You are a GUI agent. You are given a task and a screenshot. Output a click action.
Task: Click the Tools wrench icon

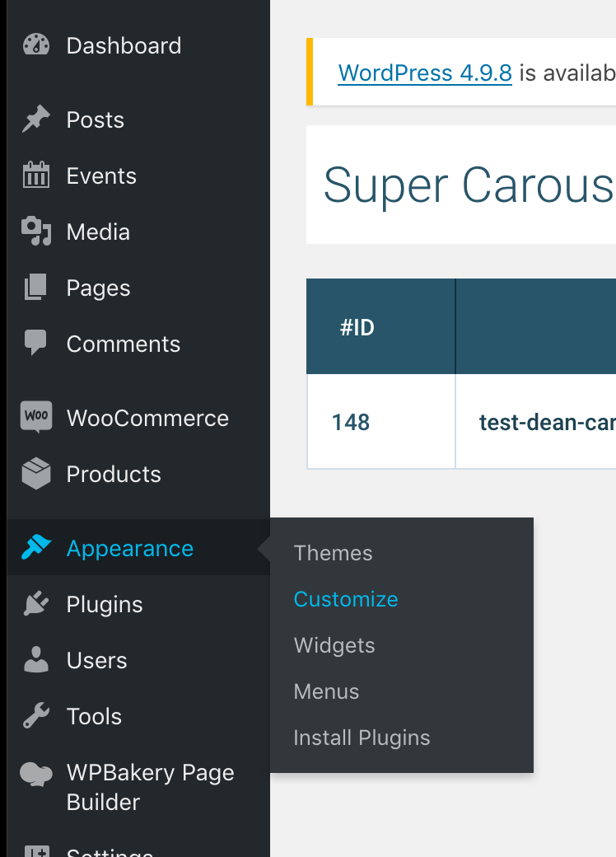tap(36, 716)
